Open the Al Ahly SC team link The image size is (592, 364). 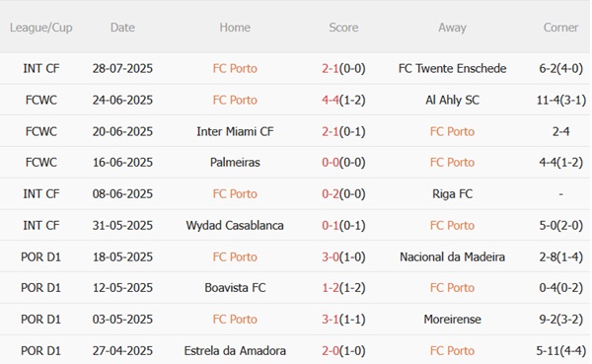(452, 100)
